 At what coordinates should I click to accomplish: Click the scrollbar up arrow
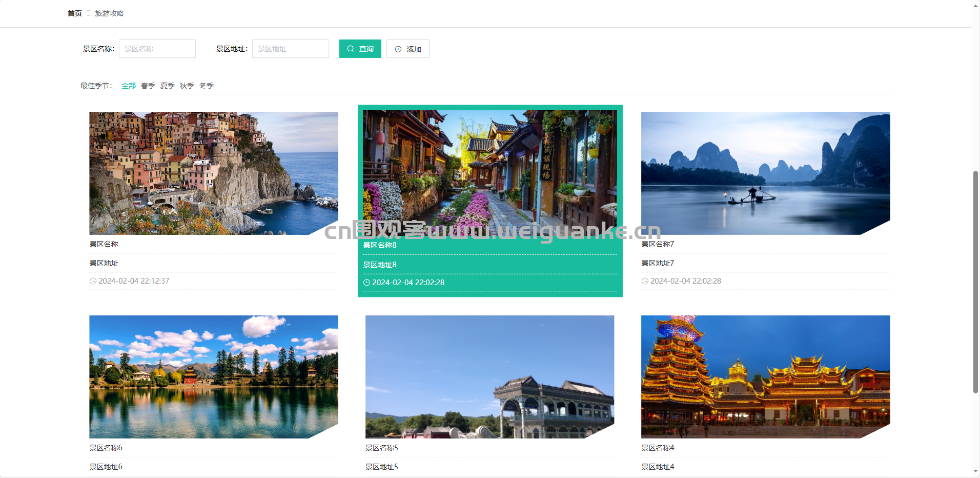pos(976,6)
